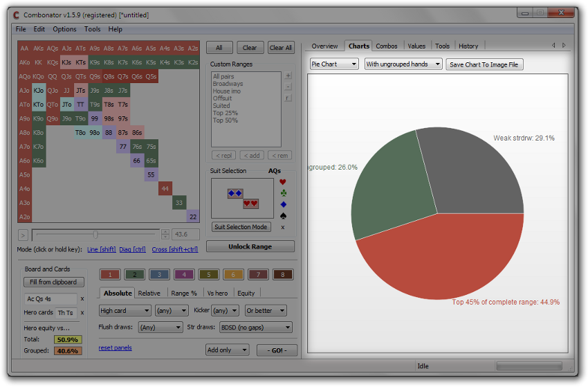Screen dimensions: 588x387
Task: Select the hearts suit icon
Action: point(282,182)
